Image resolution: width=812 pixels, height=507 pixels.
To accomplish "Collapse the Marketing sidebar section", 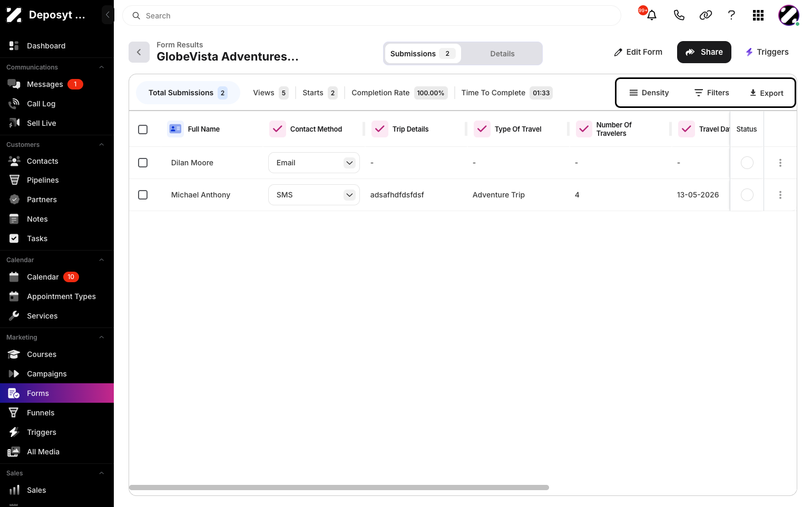I will pyautogui.click(x=102, y=337).
